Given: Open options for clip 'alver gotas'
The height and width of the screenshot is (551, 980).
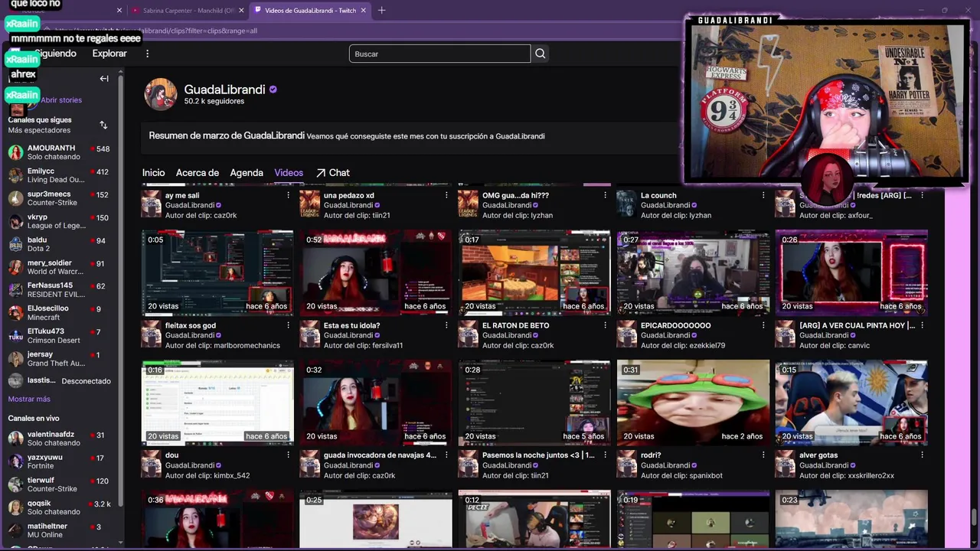Looking at the screenshot, I should 922,455.
